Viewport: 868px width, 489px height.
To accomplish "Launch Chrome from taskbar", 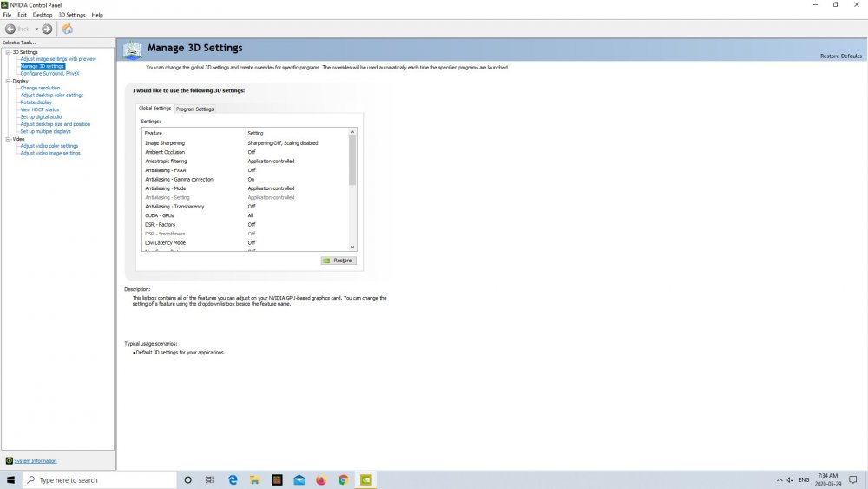I will point(343,479).
